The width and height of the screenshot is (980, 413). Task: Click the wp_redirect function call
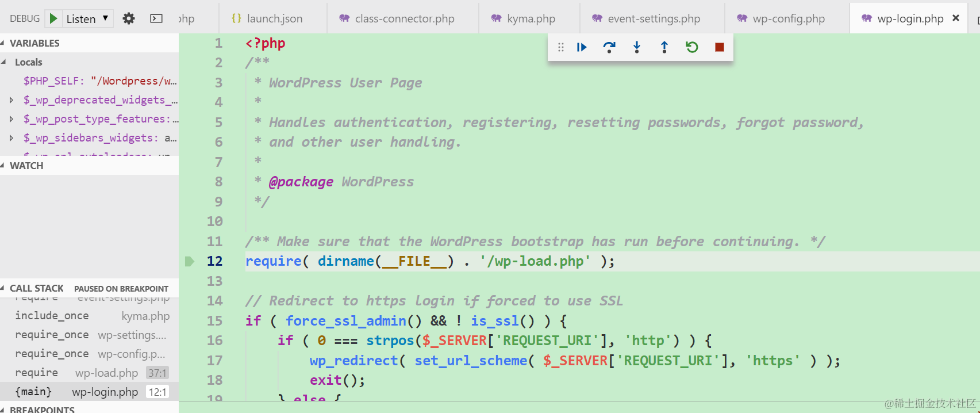pos(353,361)
